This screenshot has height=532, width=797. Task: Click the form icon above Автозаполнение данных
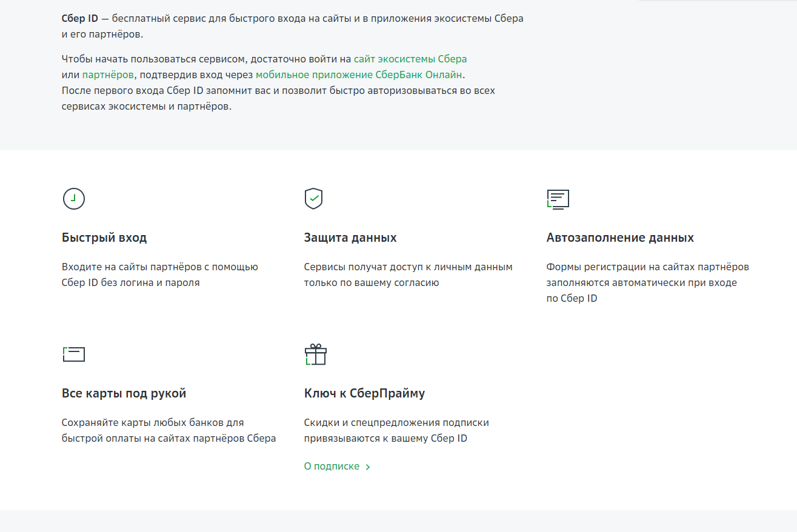(558, 199)
